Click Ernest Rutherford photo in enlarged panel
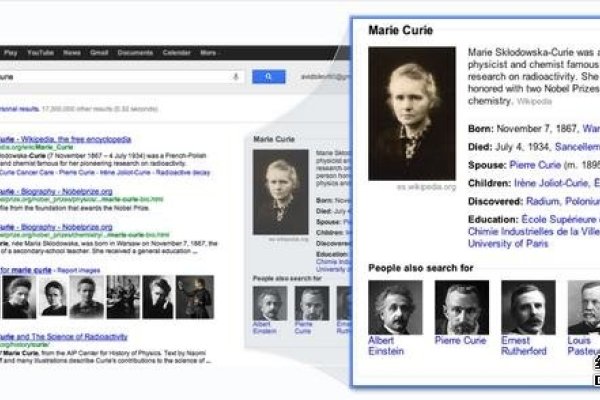This screenshot has width=600, height=400. click(528, 307)
